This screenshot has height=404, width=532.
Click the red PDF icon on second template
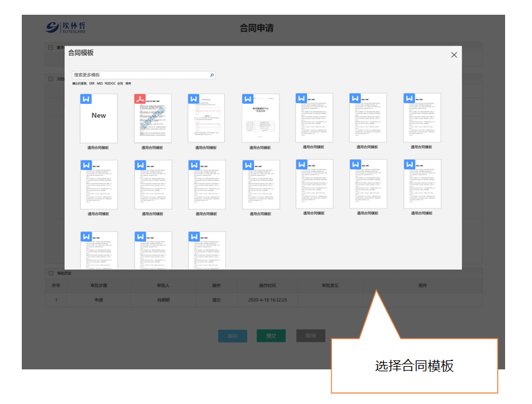point(140,99)
